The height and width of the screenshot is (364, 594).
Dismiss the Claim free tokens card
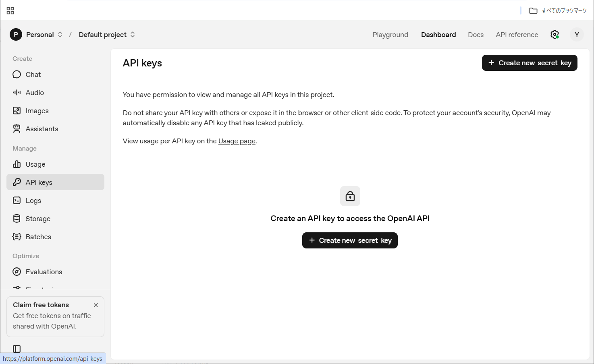click(96, 305)
